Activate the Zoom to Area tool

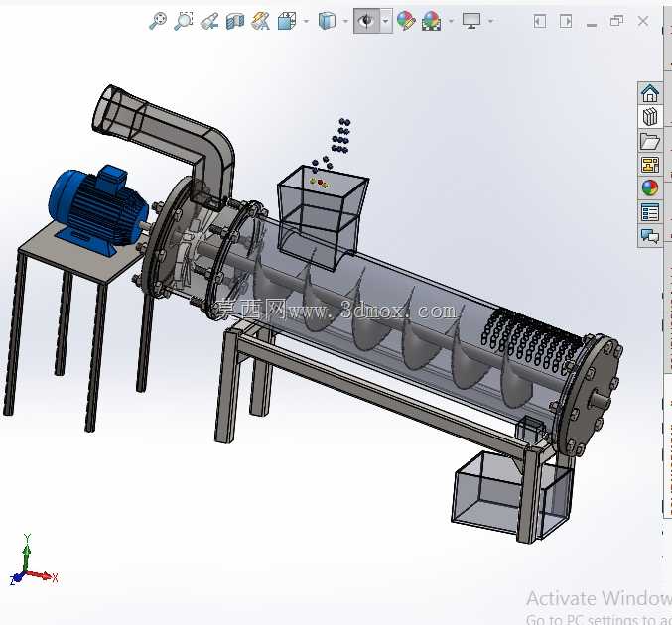coord(184,21)
